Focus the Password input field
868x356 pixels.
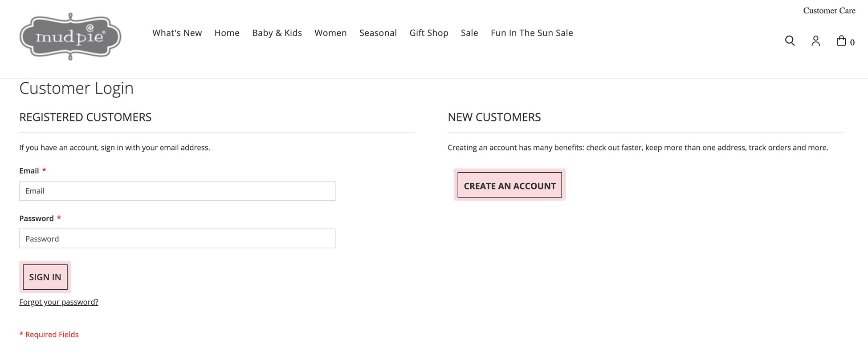tap(177, 239)
